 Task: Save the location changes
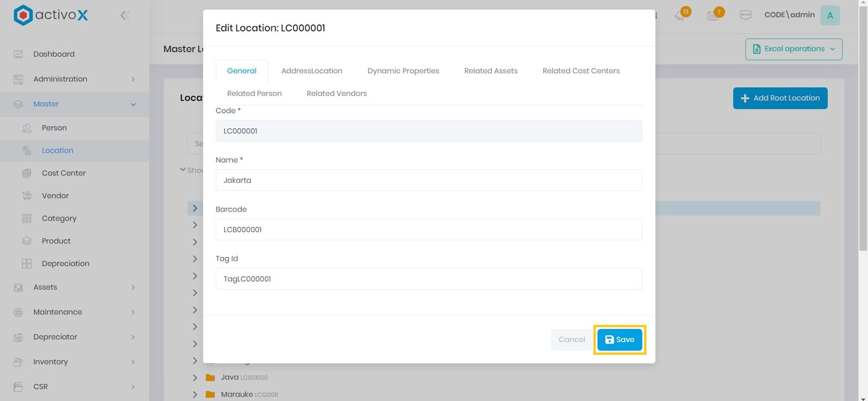[620, 340]
